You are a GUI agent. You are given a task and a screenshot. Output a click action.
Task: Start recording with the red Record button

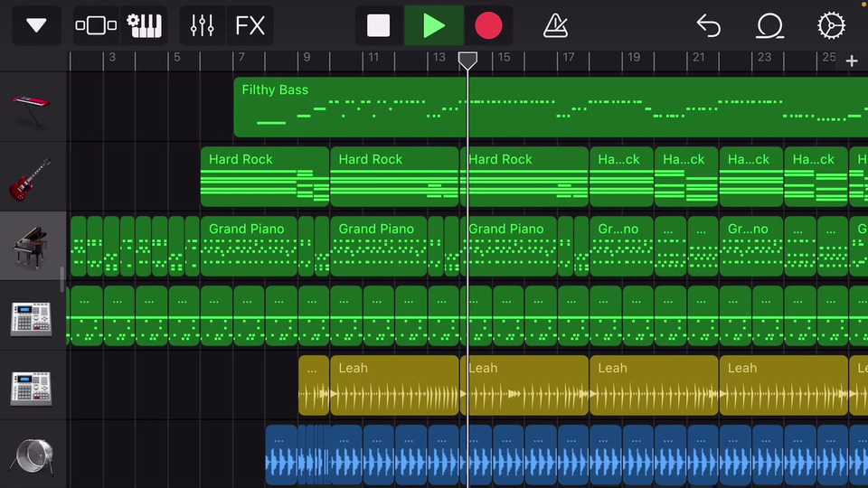click(x=488, y=25)
